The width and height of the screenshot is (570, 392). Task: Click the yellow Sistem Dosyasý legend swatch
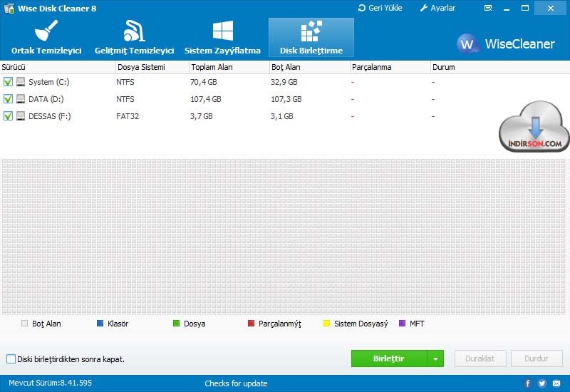326,324
